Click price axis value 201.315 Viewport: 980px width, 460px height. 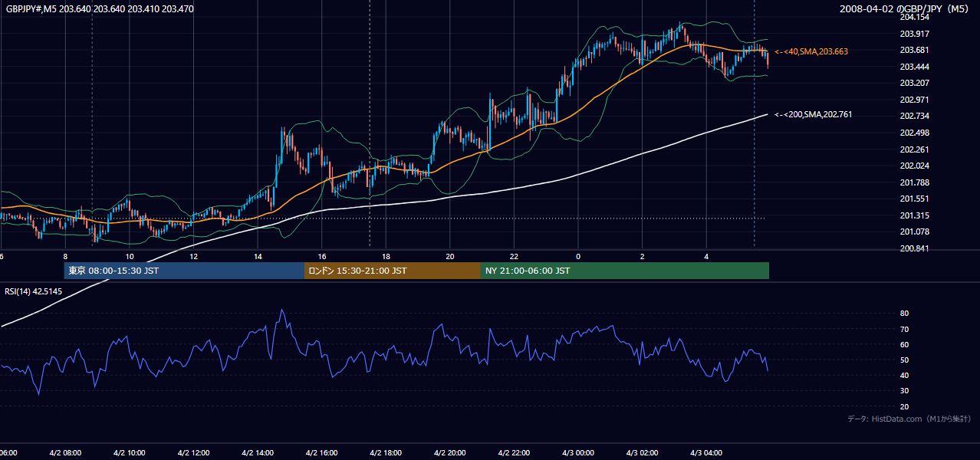[914, 216]
